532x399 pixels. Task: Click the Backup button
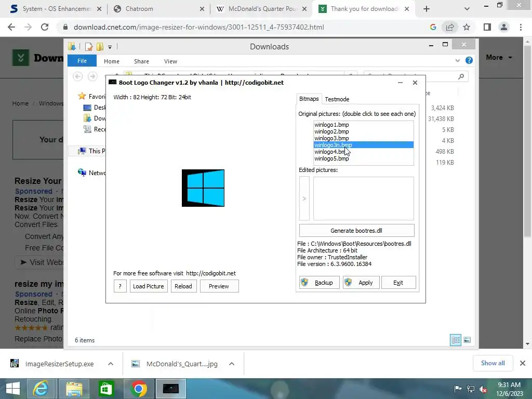click(320, 283)
